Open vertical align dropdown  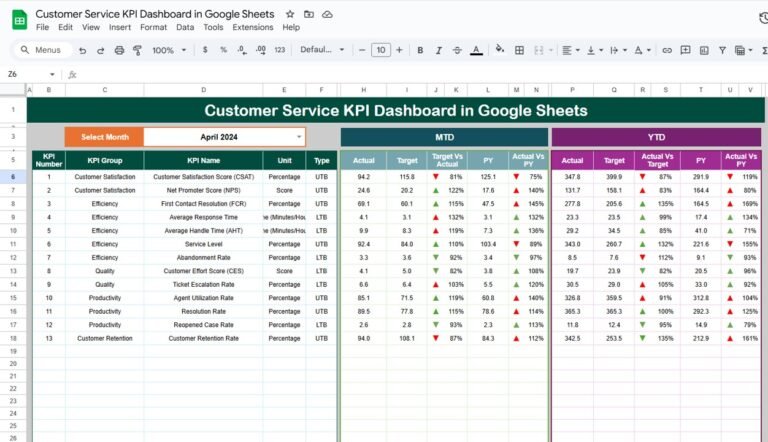click(595, 50)
